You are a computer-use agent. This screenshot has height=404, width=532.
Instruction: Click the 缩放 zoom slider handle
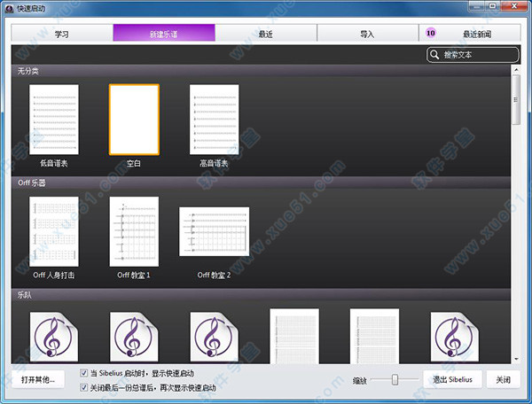point(394,379)
